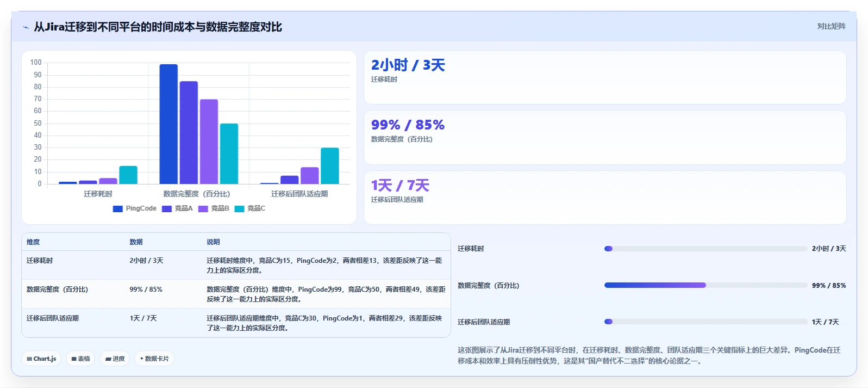The width and height of the screenshot is (868, 388).
Task: Click the 迁移耗时 progress bar
Action: click(x=705, y=249)
